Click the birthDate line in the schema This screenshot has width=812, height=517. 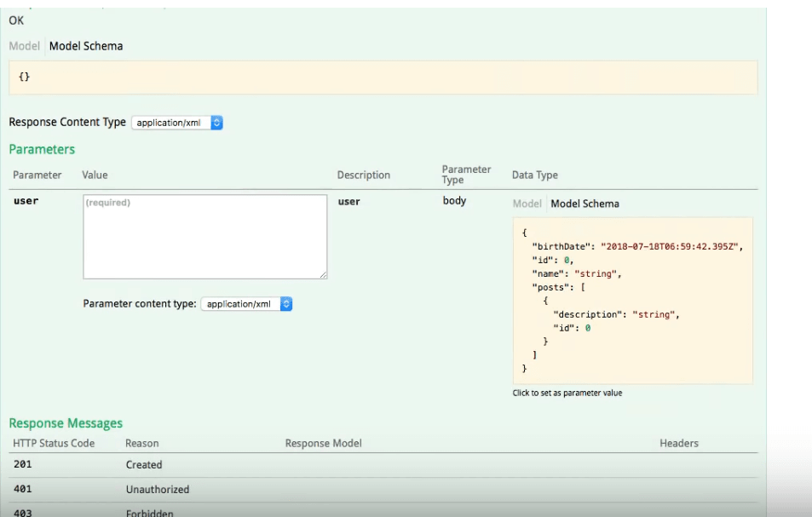(638, 246)
